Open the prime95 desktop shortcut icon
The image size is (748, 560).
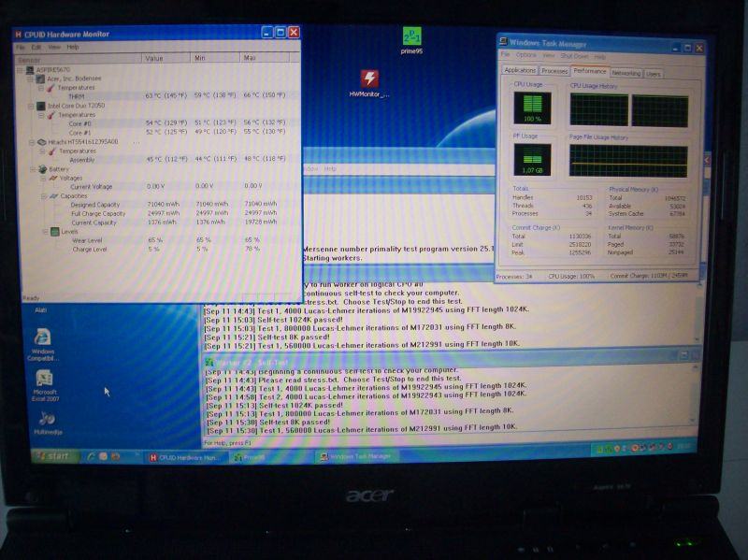[x=411, y=36]
